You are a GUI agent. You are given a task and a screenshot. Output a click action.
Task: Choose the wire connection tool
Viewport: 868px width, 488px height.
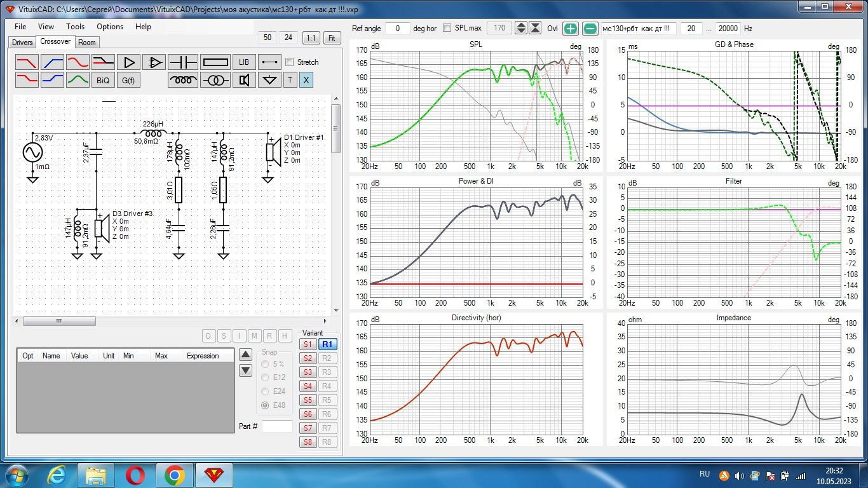[x=269, y=62]
